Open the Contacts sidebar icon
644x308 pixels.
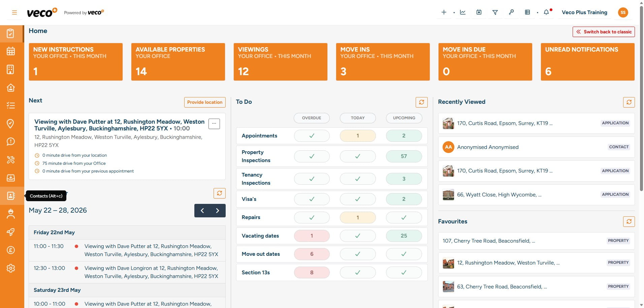pos(11,196)
